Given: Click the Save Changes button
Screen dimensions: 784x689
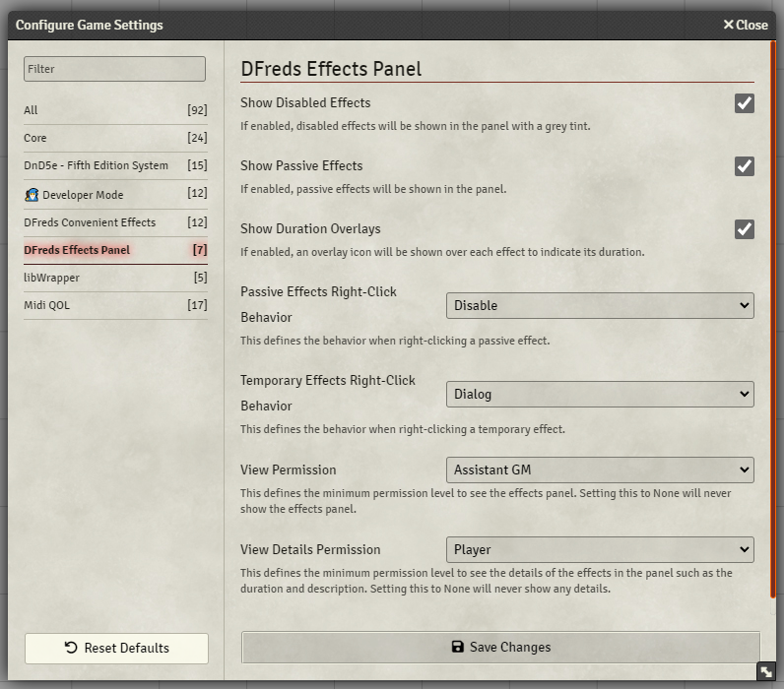Looking at the screenshot, I should pyautogui.click(x=500, y=647).
